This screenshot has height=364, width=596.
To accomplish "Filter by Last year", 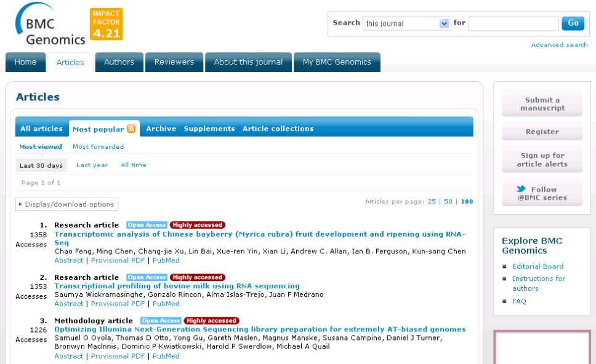I will 92,165.
